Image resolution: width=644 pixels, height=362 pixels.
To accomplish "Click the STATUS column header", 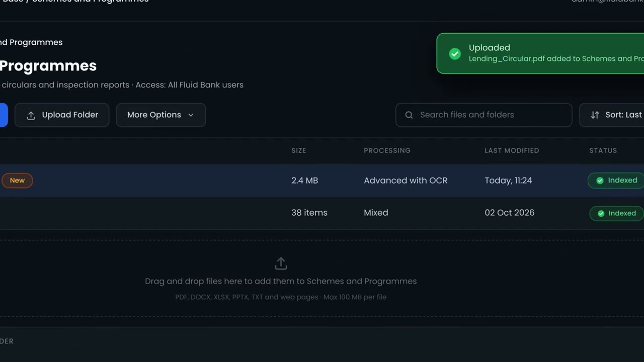I will tap(603, 150).
